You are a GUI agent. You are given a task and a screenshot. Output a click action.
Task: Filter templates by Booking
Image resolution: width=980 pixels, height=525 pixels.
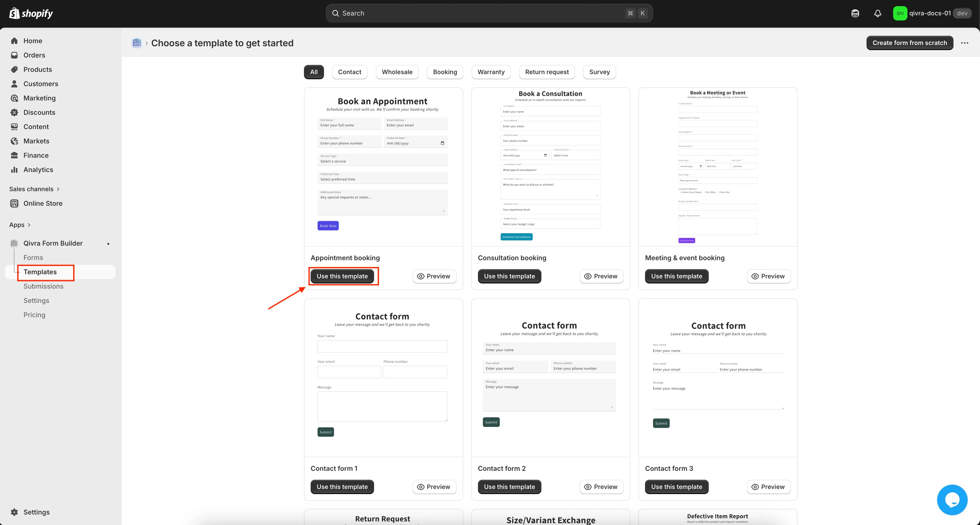445,72
